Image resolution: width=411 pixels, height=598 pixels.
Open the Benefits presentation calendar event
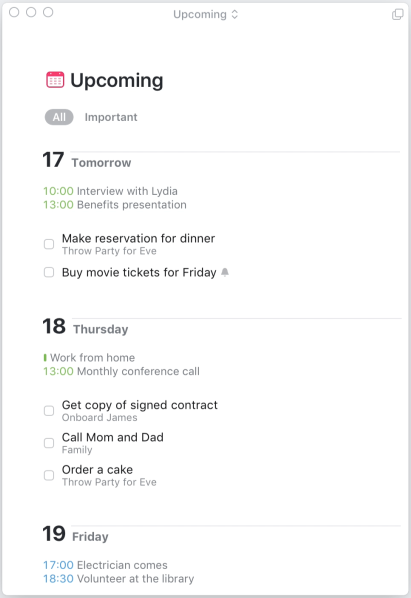[115, 204]
